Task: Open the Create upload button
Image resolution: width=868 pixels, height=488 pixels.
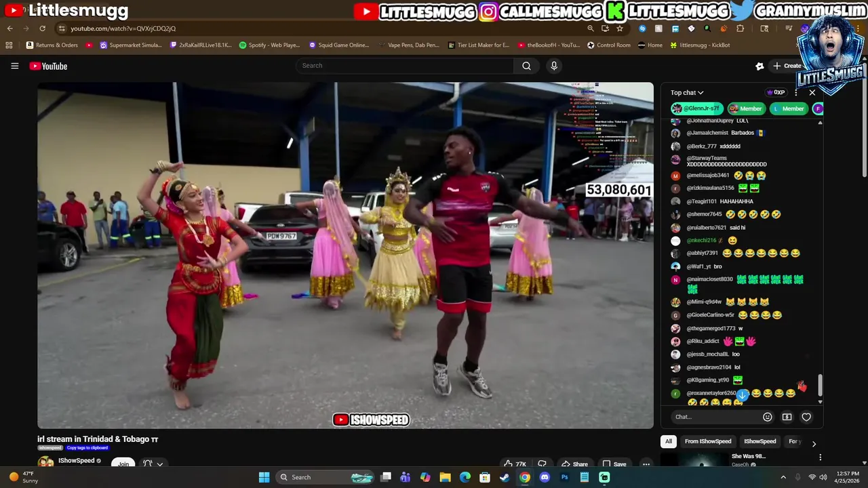Action: point(787,66)
